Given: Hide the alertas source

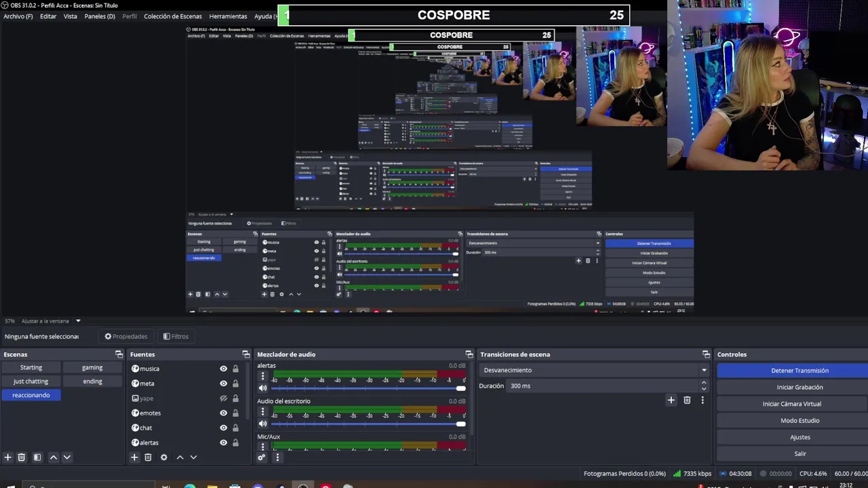Looking at the screenshot, I should coord(223,443).
